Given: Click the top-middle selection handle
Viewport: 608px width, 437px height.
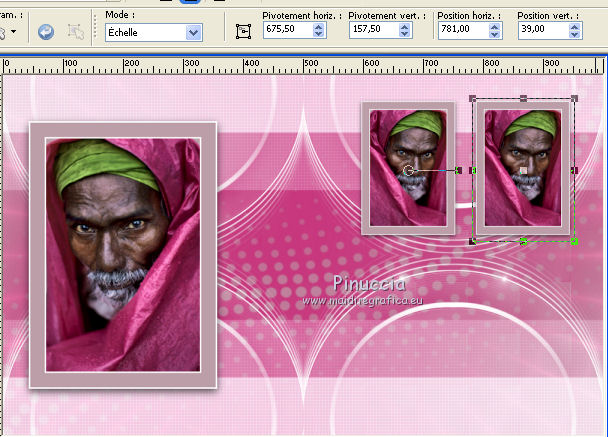Looking at the screenshot, I should pyautogui.click(x=523, y=98).
